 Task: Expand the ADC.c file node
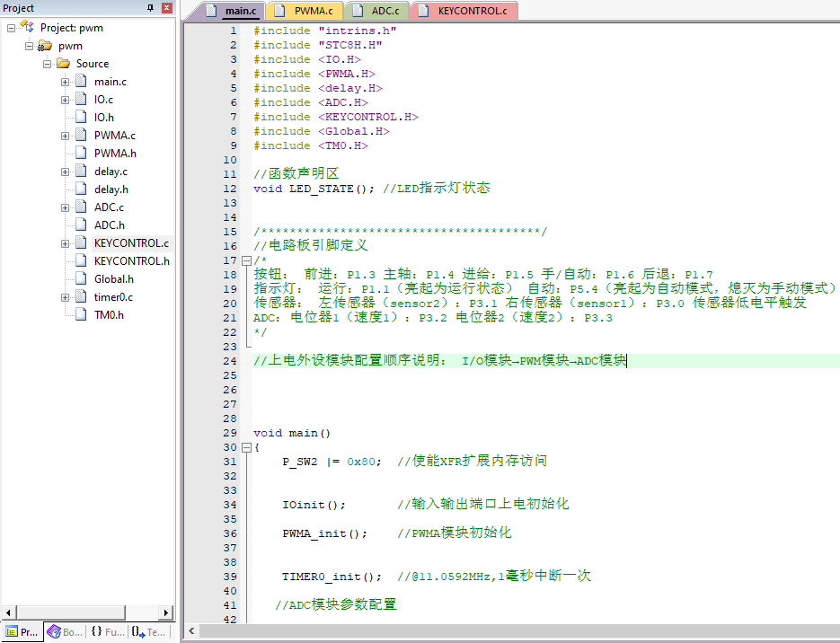[65, 207]
